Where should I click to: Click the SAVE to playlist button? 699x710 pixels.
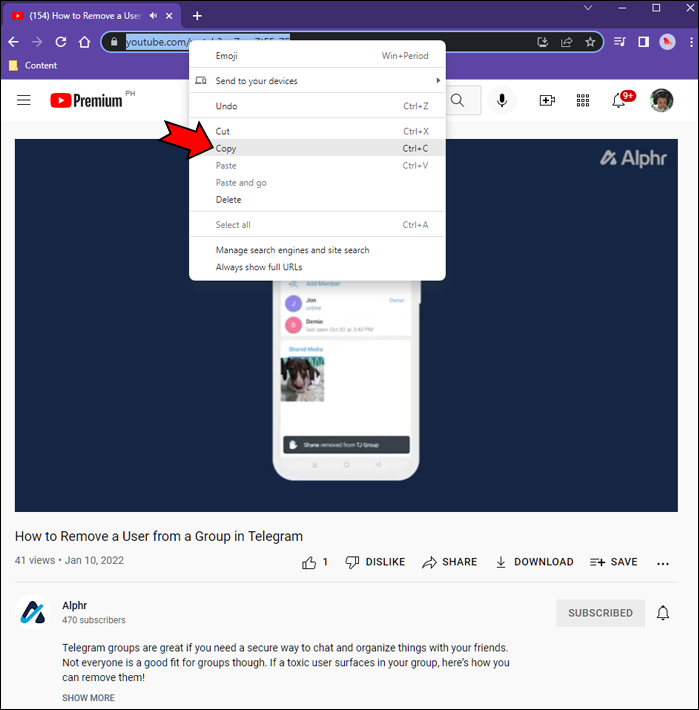point(614,562)
